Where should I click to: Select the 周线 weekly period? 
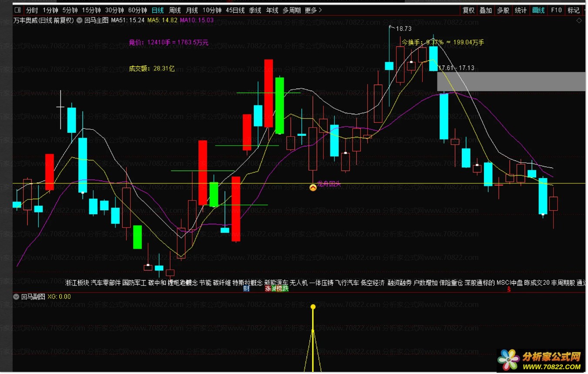(x=175, y=10)
